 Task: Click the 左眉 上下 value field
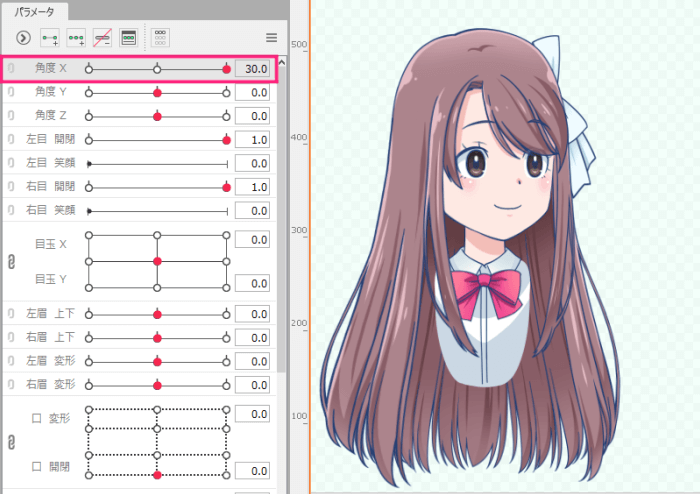point(252,314)
